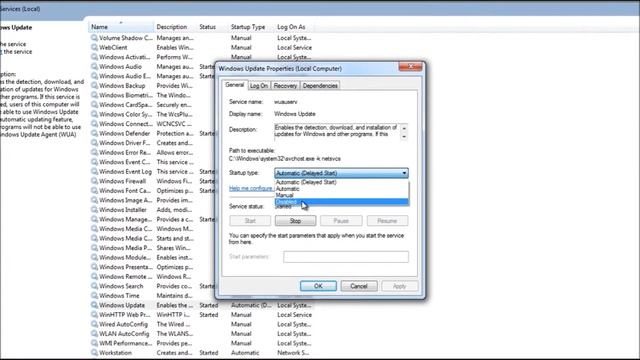This screenshot has width=640, height=360.
Task: Select the Windows Event Log icon
Action: 94,171
